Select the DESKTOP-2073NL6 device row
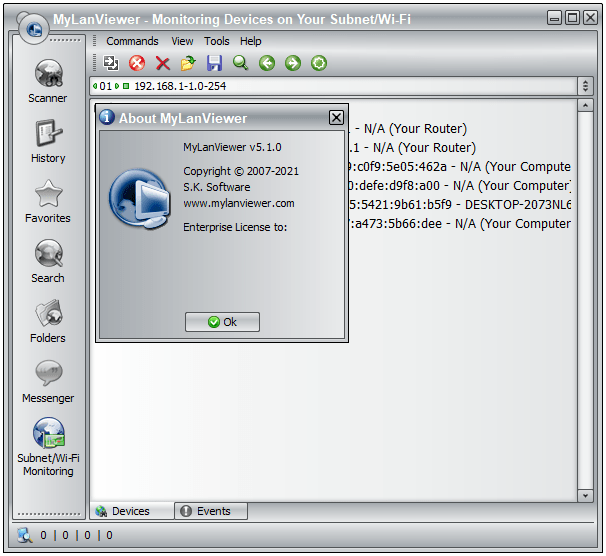The height and width of the screenshot is (556, 606). 460,204
